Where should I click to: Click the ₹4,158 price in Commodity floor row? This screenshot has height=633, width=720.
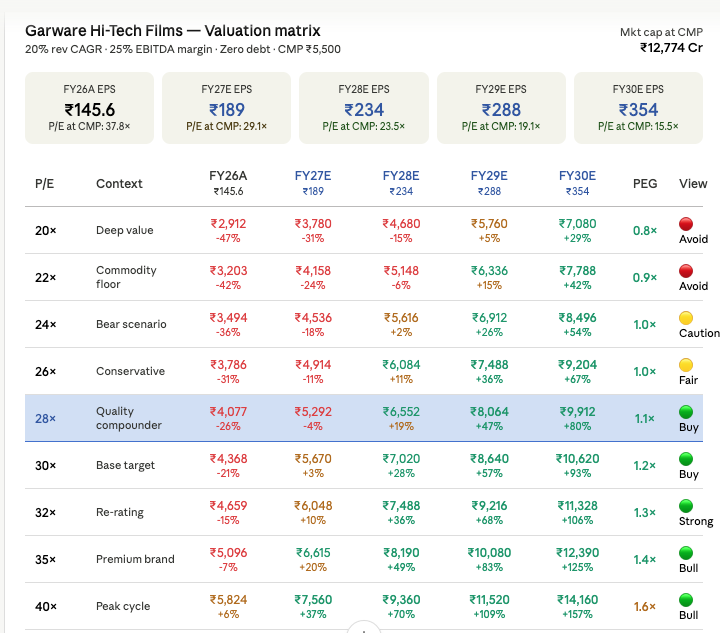click(x=313, y=271)
